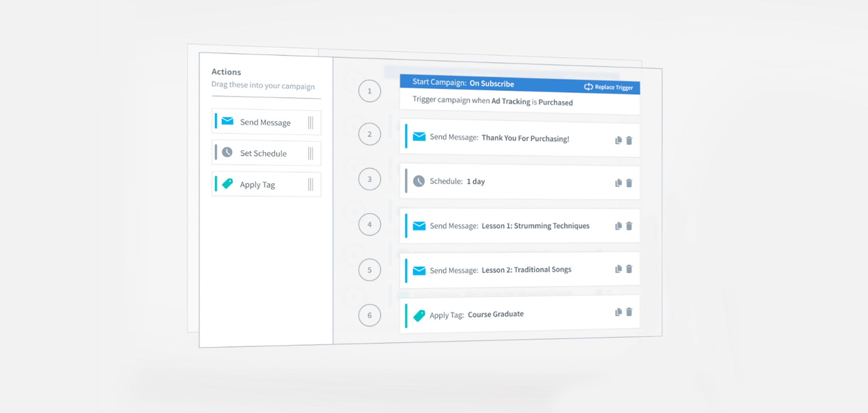Click the envelope icon on Thank You message

419,137
